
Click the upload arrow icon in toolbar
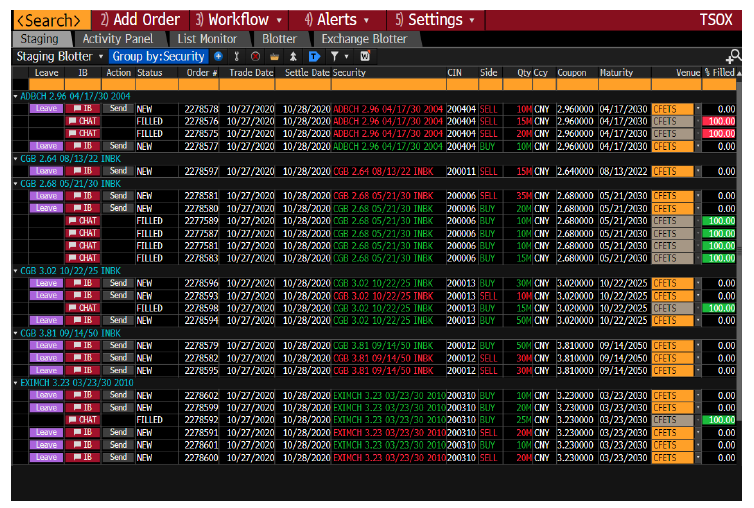293,57
